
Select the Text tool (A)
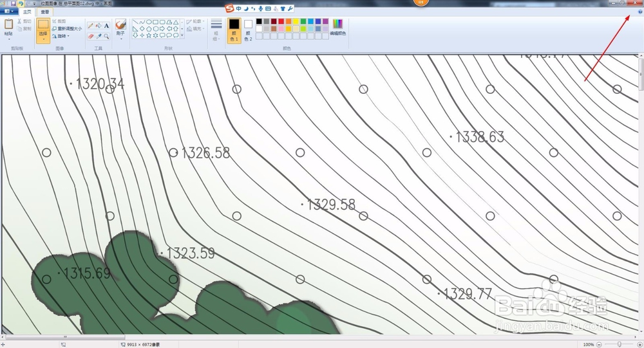coord(106,26)
